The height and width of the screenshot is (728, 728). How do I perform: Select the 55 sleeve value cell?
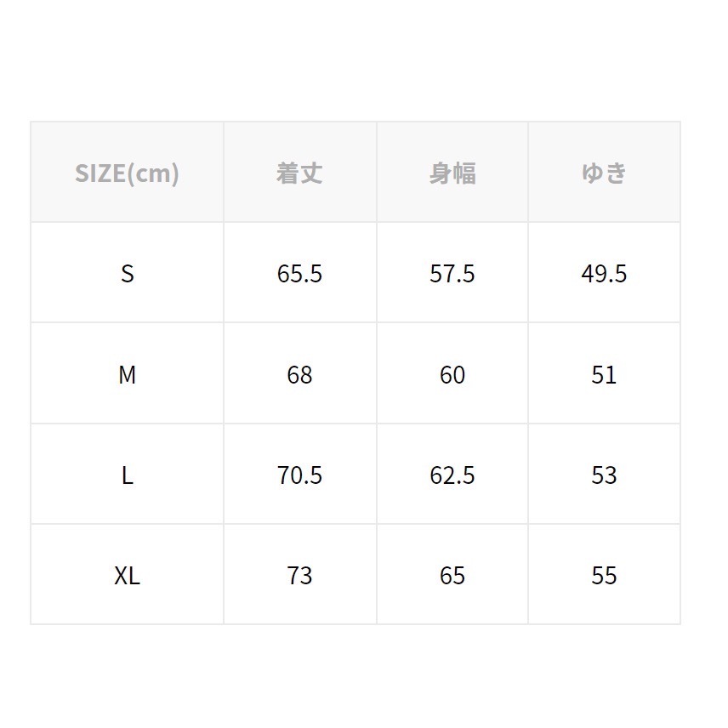pos(604,576)
